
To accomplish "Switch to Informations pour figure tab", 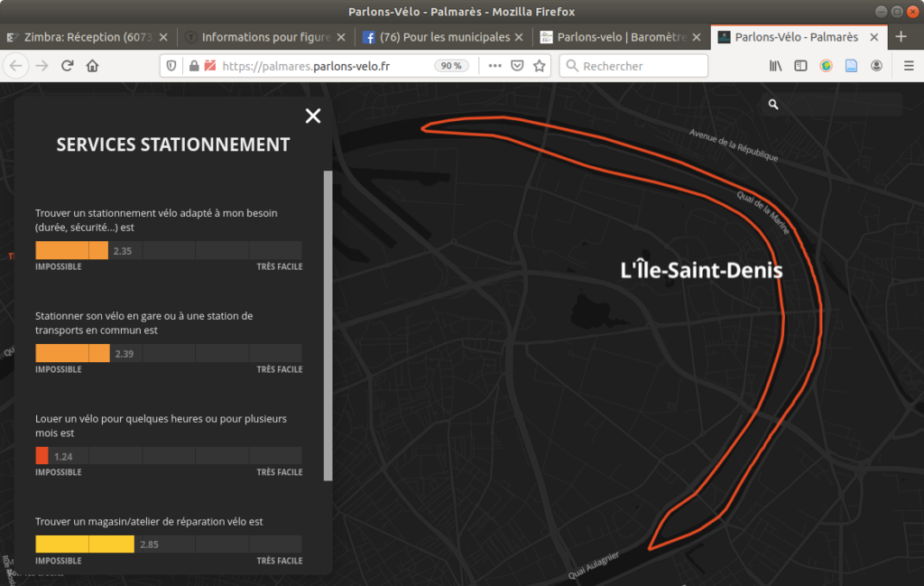I will coord(266,37).
